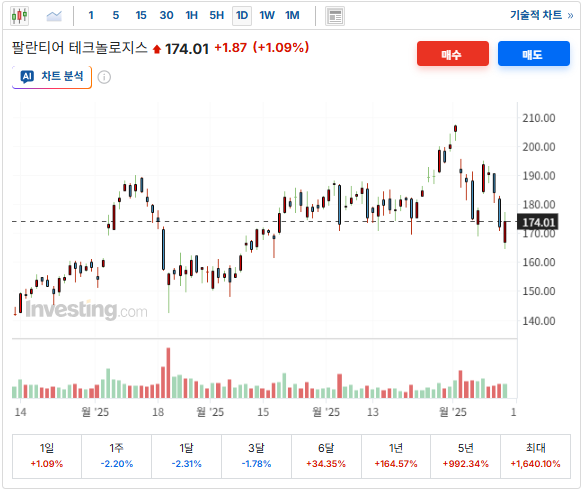Click the 팔란티어 테크놀로지스 stock name
Viewport: 581px width, 491px height.
(80, 48)
